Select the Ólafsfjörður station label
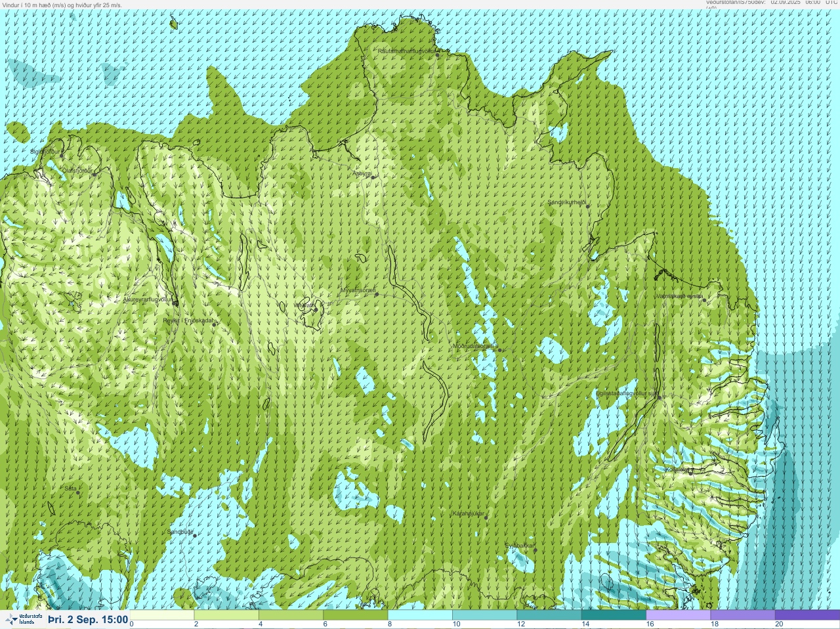 (x=77, y=171)
